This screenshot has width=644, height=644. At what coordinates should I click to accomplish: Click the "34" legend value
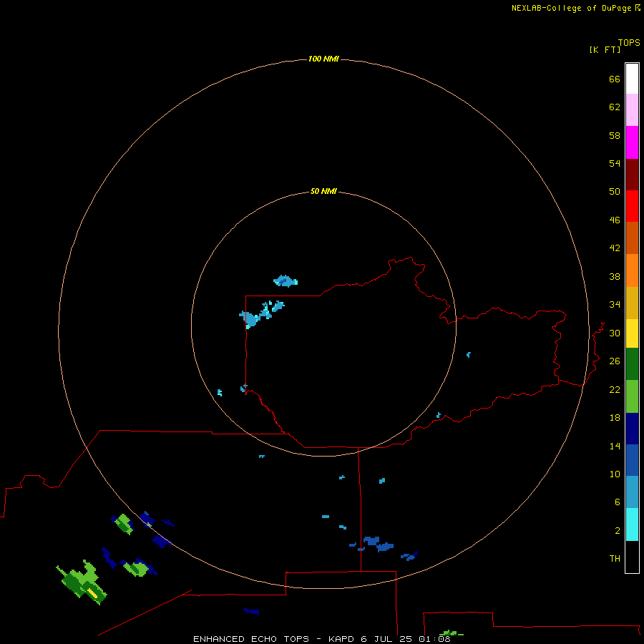[615, 305]
